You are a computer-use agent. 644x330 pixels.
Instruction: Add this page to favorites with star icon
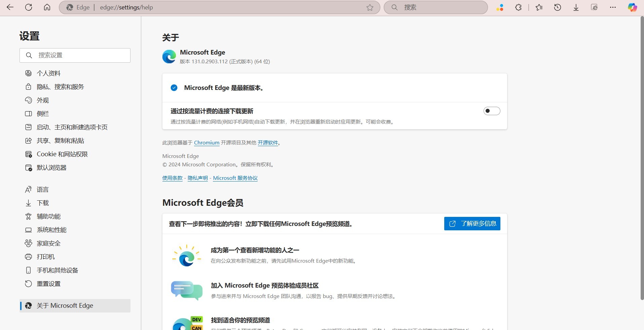pos(370,7)
